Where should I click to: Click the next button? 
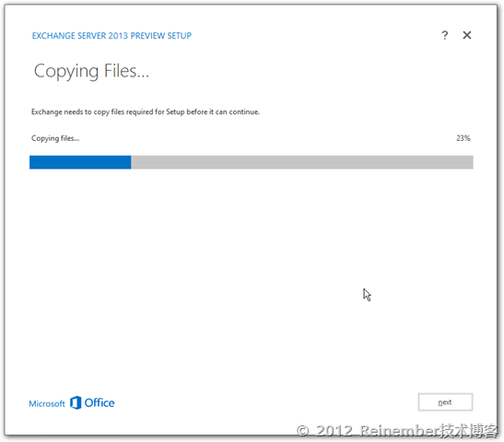coord(445,401)
